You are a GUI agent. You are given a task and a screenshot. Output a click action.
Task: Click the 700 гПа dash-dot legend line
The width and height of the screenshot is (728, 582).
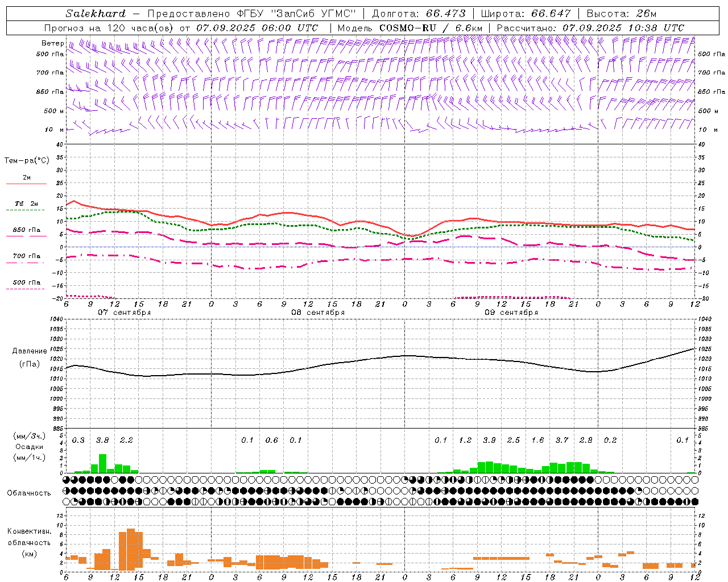(x=25, y=263)
